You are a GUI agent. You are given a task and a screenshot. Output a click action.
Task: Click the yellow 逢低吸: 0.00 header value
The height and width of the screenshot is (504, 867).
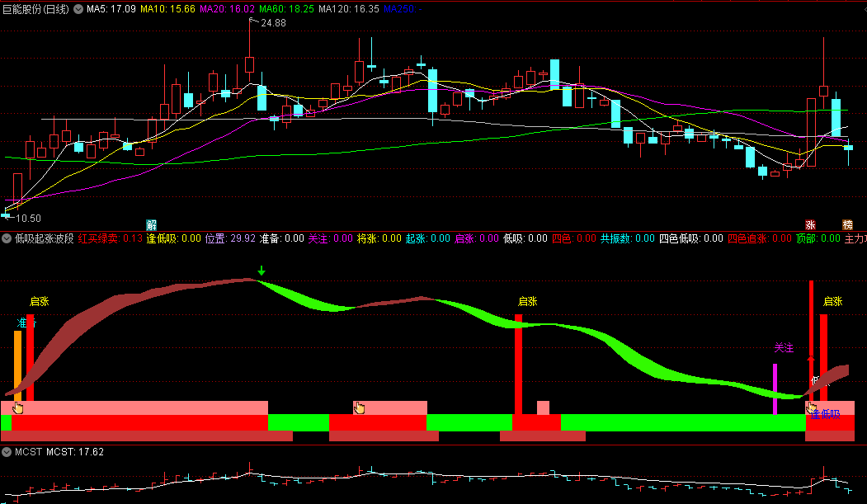pos(173,238)
